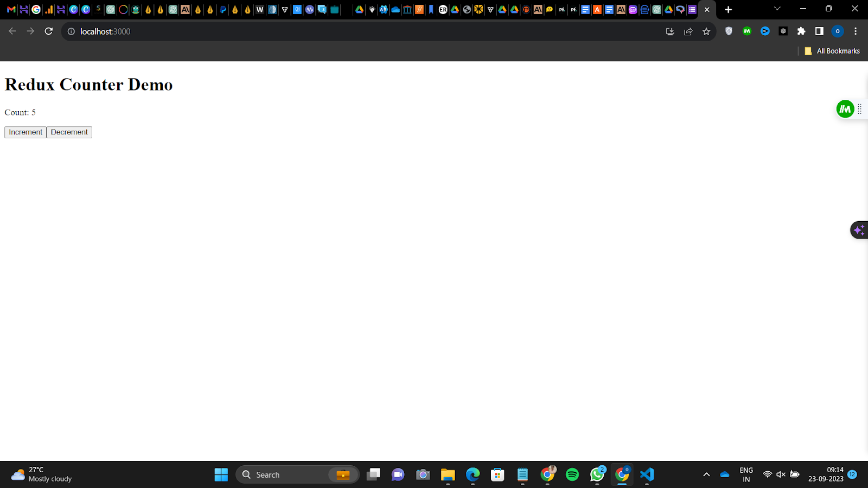Open the All Bookmarks folder

coord(832,51)
